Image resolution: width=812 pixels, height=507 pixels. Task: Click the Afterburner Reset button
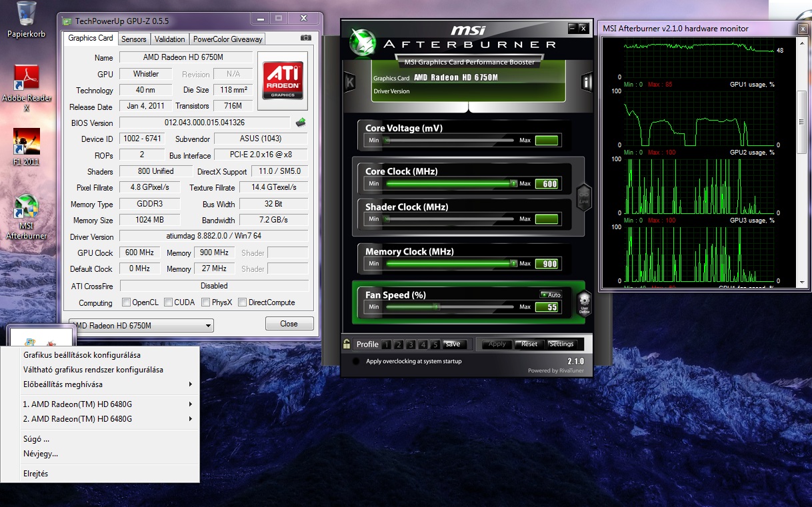click(x=529, y=344)
